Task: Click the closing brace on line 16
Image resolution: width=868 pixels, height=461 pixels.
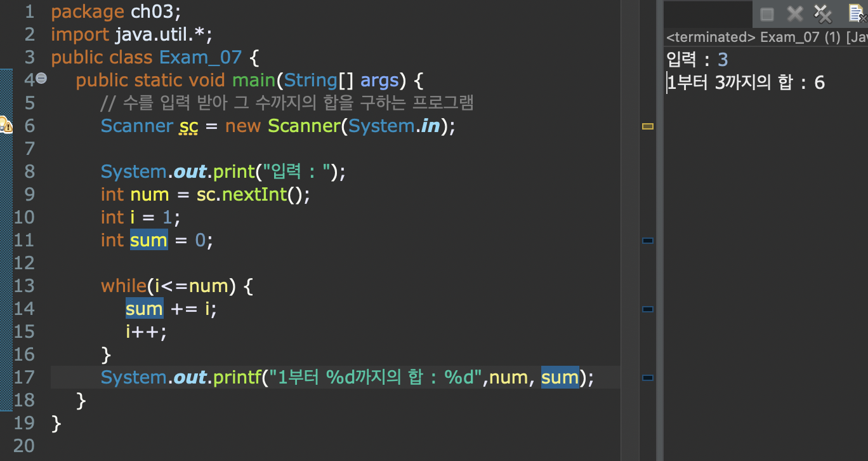Action: pyautogui.click(x=106, y=354)
